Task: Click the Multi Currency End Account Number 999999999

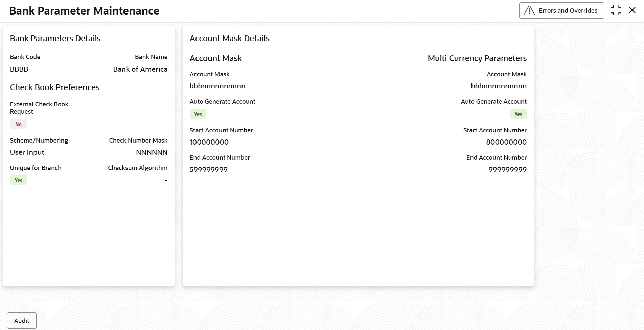Action: pyautogui.click(x=507, y=170)
